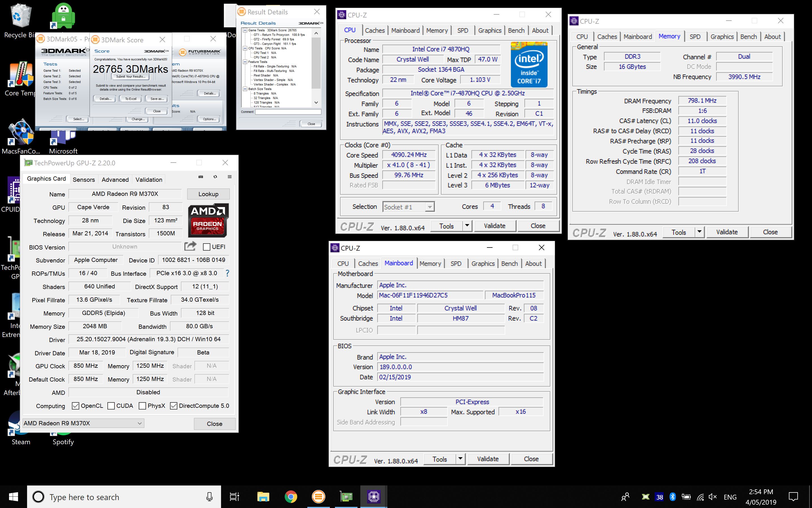Viewport: 812px width, 508px height.
Task: Open the AMD Radeon R9 M370X GPU selector
Action: (83, 423)
